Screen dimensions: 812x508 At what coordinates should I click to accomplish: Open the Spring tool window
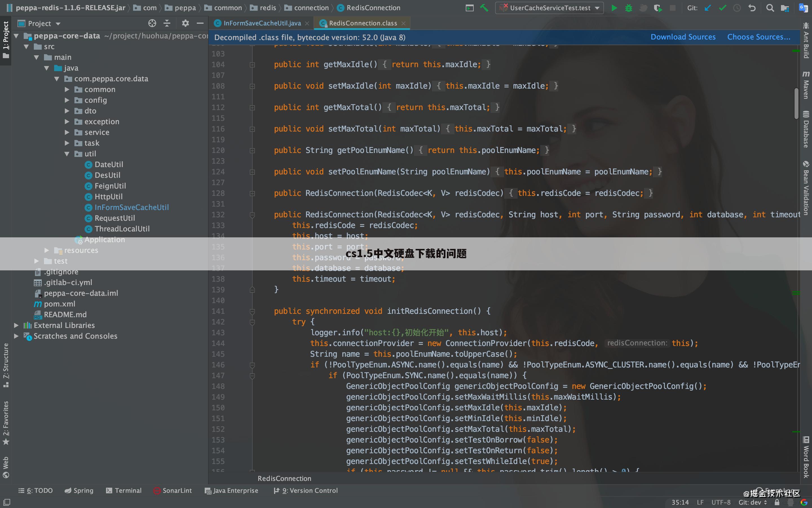coord(79,491)
